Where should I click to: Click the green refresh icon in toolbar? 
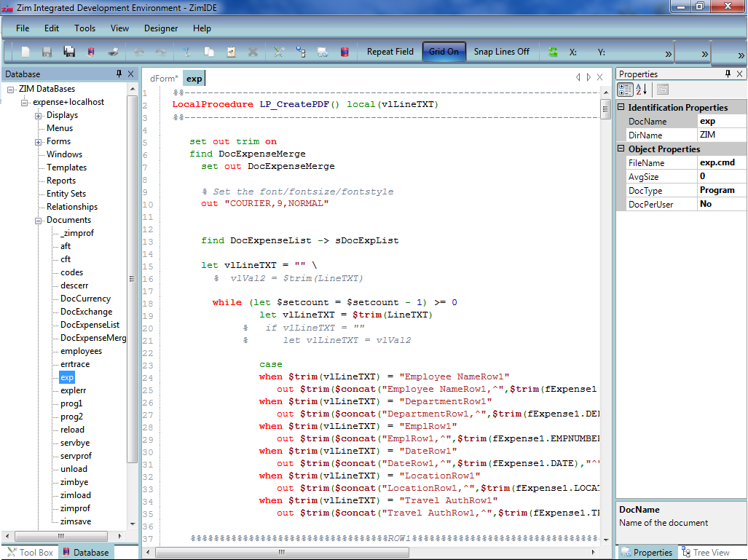(553, 52)
